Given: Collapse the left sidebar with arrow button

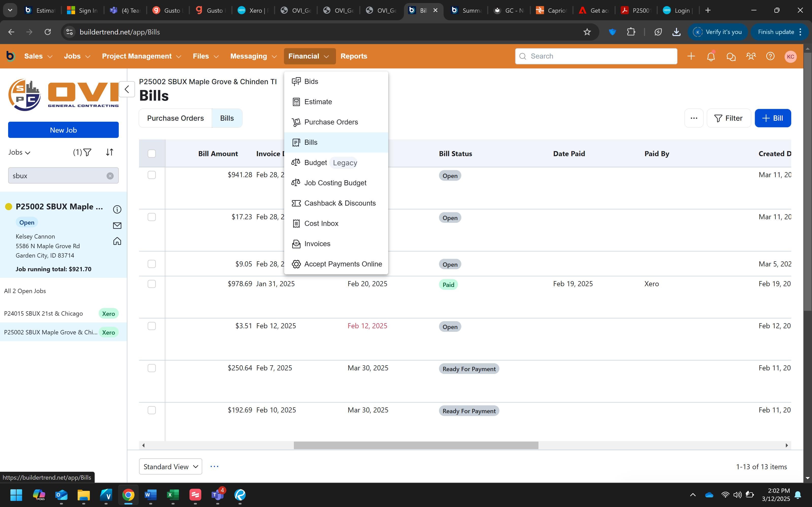Looking at the screenshot, I should tap(127, 89).
